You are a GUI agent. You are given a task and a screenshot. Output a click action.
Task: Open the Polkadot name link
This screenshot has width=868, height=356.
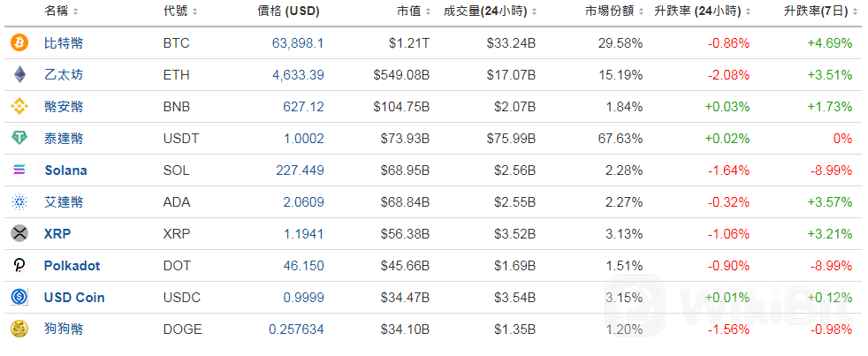[72, 266]
